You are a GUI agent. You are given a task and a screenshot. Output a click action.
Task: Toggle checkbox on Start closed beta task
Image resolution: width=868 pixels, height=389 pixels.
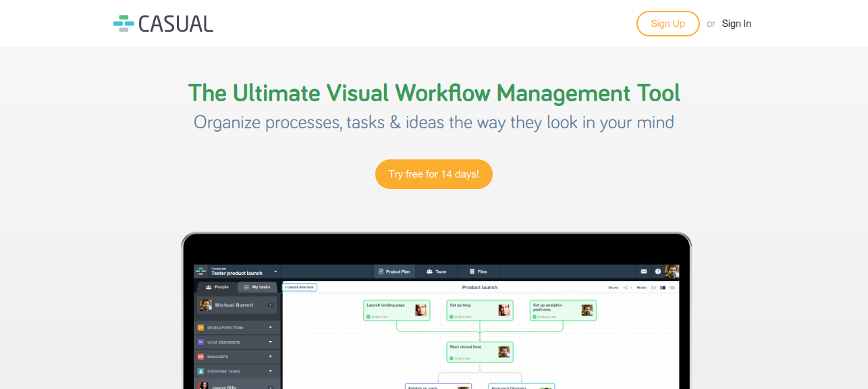point(452,358)
